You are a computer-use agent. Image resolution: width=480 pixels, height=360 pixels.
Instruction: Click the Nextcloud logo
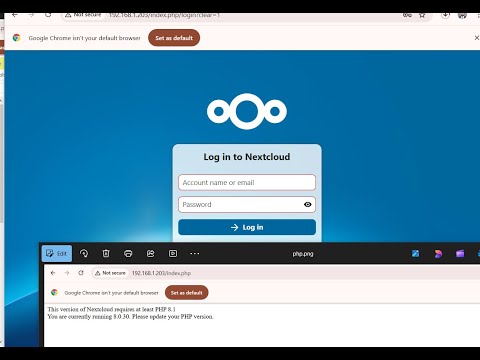247,111
